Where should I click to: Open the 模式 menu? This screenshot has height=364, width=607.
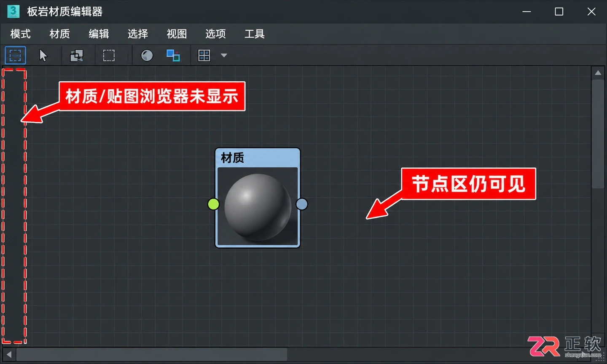coord(20,34)
